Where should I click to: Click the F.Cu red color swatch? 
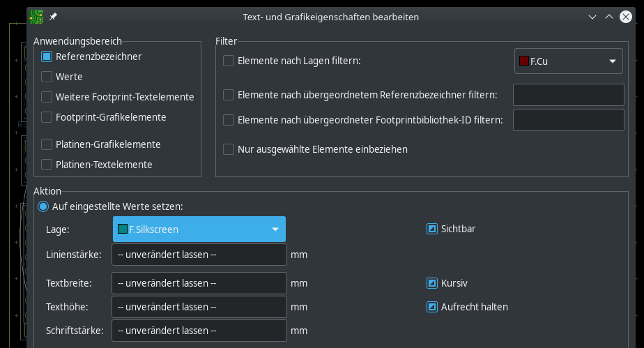pos(523,61)
